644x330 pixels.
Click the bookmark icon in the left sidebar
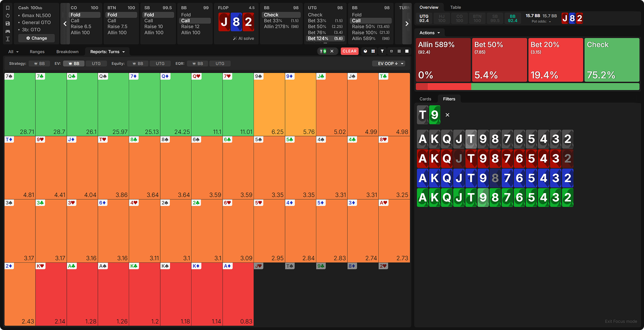[x=8, y=8]
